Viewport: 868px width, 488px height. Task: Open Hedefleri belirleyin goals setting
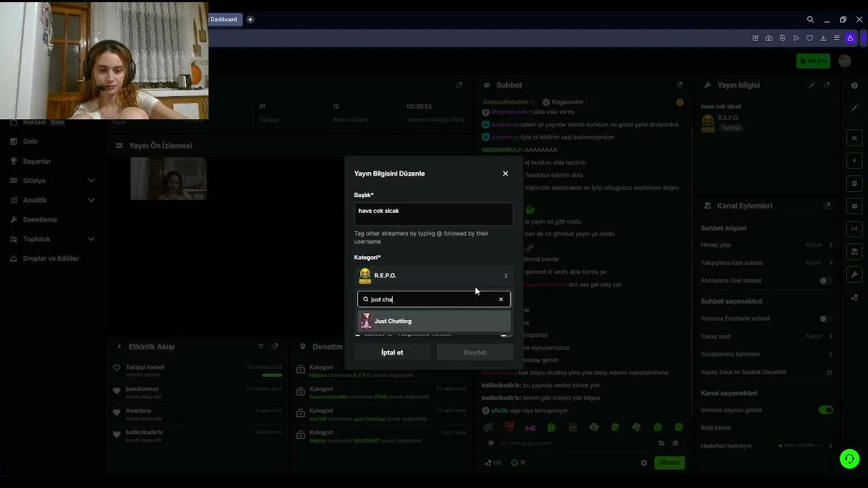[767, 446]
